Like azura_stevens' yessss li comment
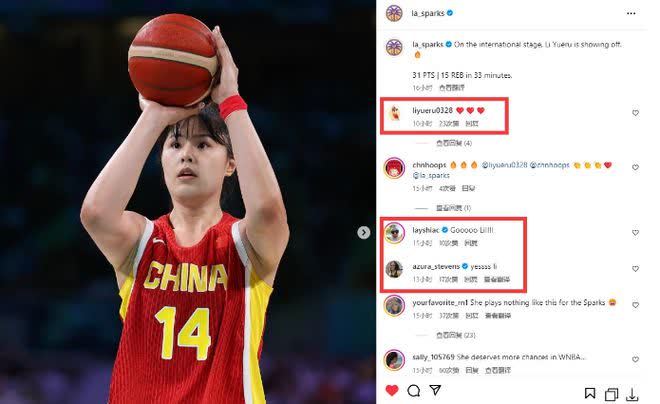Image resolution: width=660 pixels, height=404 pixels. point(635,268)
